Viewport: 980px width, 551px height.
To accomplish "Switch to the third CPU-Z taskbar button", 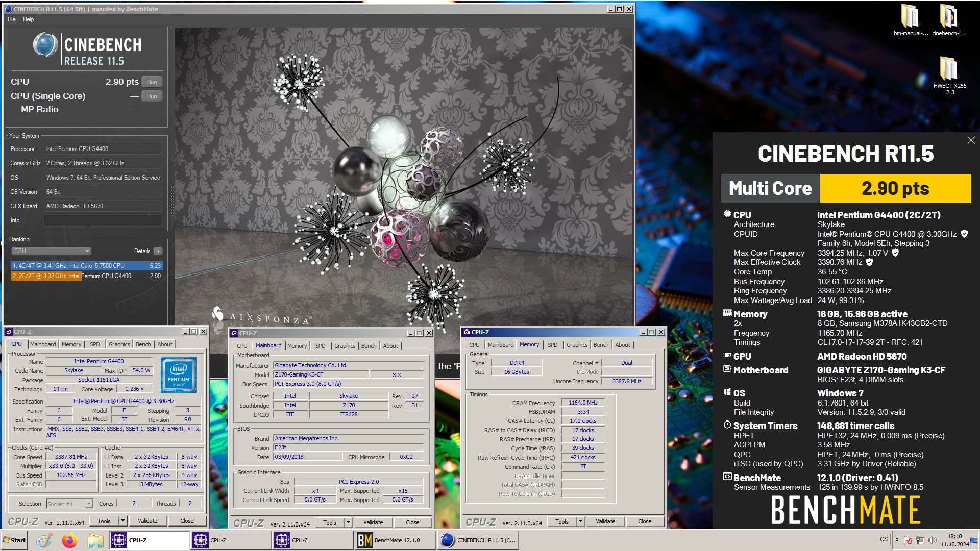I will pos(312,540).
